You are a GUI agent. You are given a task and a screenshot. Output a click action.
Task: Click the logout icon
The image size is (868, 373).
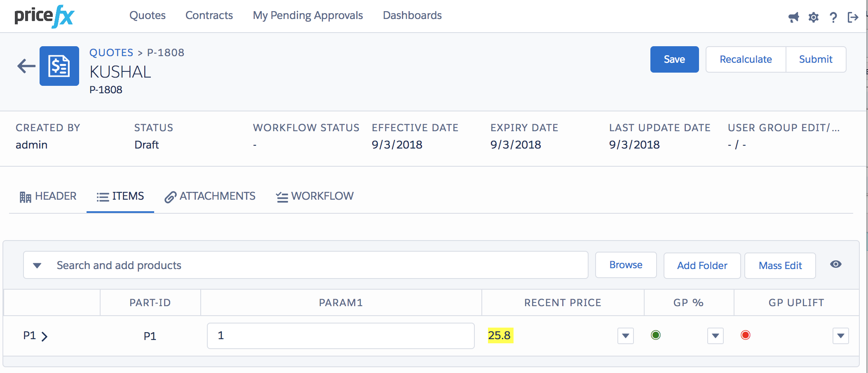(853, 17)
